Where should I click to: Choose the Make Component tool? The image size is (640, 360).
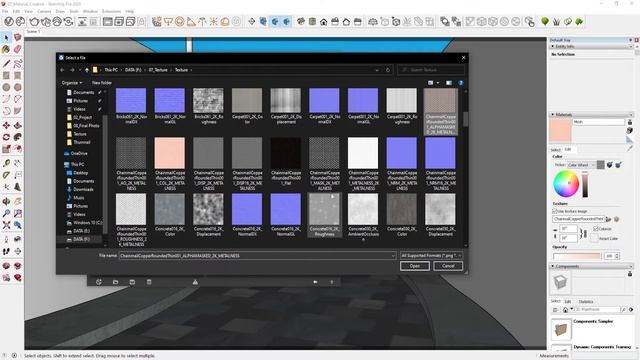click(x=18, y=38)
